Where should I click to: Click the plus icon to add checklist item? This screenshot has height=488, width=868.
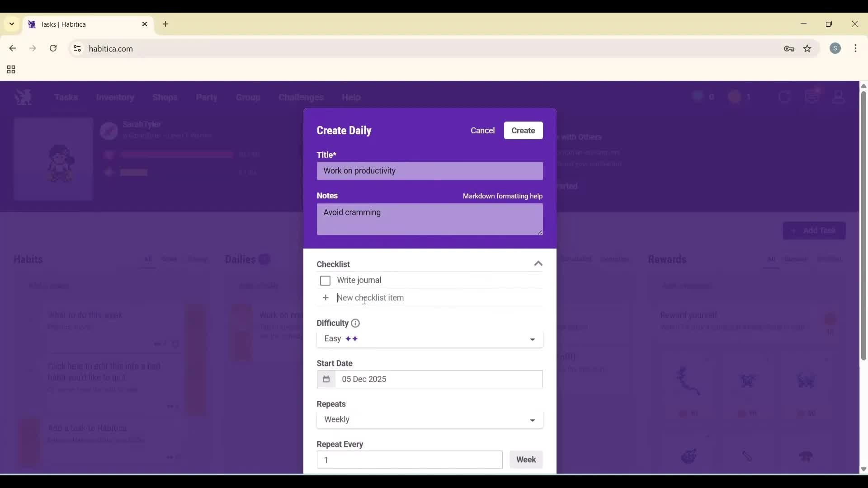[x=325, y=298]
